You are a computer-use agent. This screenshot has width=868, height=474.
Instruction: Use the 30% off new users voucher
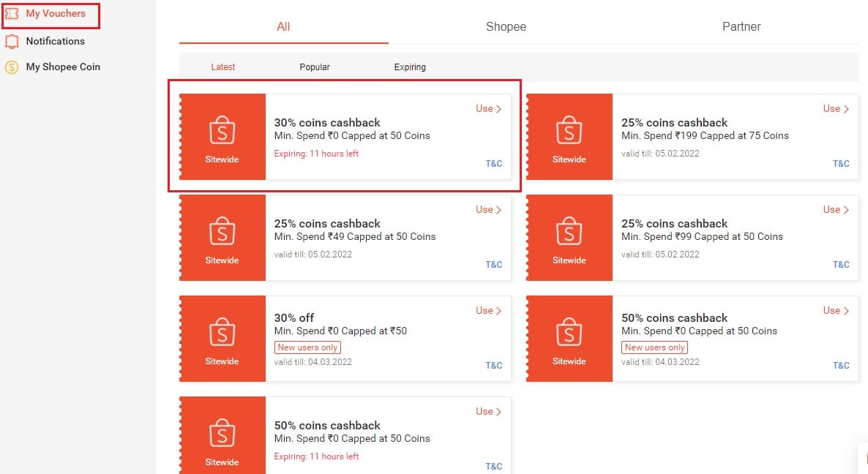489,311
